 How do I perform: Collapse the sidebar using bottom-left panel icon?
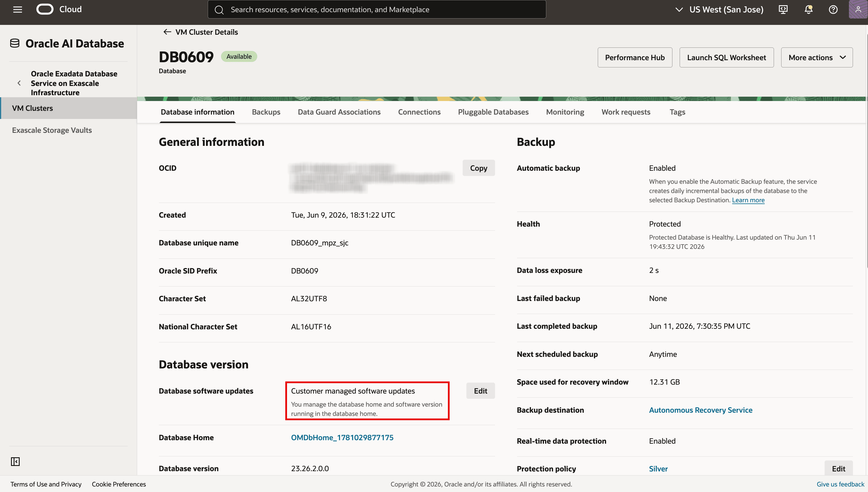15,462
